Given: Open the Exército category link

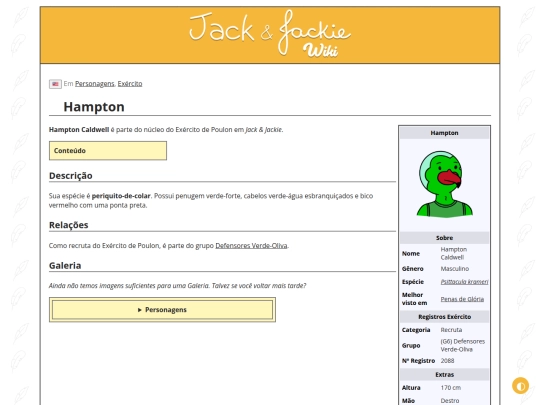Looking at the screenshot, I should 130,84.
